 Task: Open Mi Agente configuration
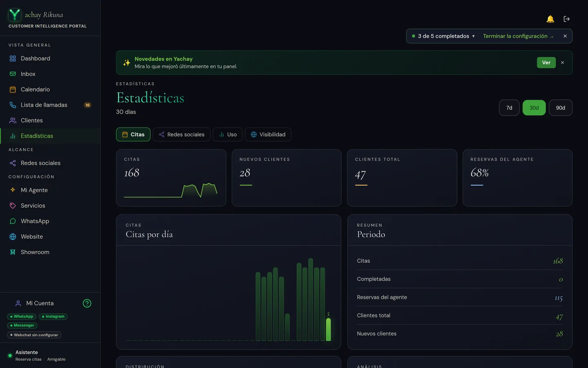[50, 190]
